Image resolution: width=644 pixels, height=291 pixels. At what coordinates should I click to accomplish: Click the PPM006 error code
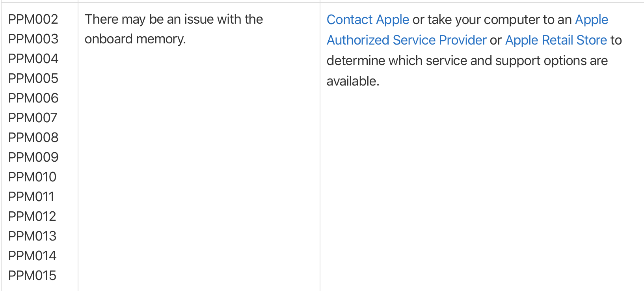click(33, 98)
